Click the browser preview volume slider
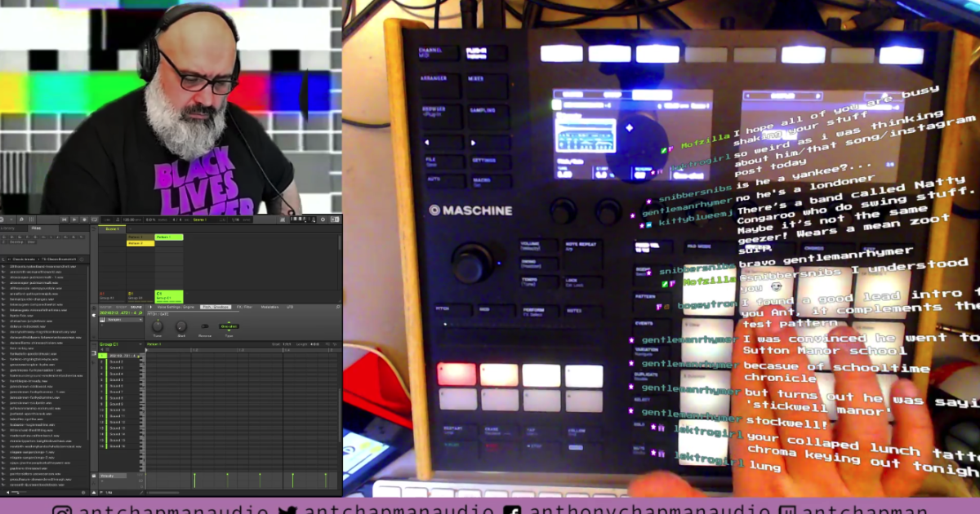980x514 pixels. [x=19, y=492]
